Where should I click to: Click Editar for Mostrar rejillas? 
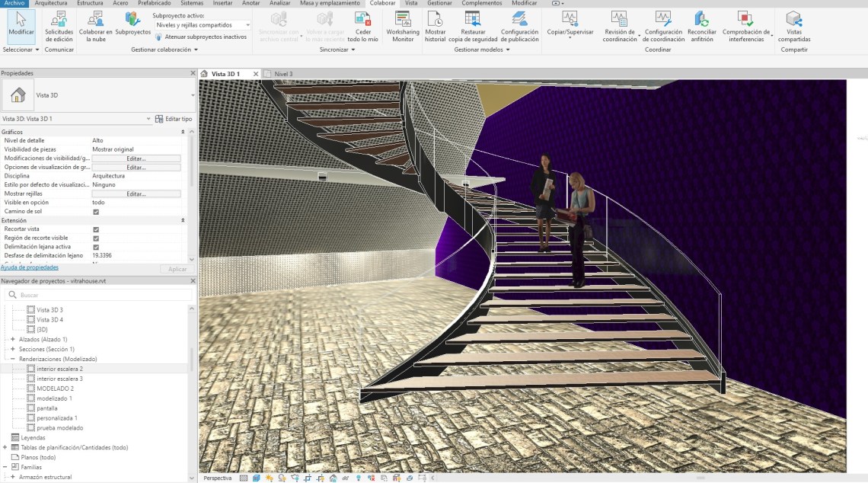coord(136,194)
